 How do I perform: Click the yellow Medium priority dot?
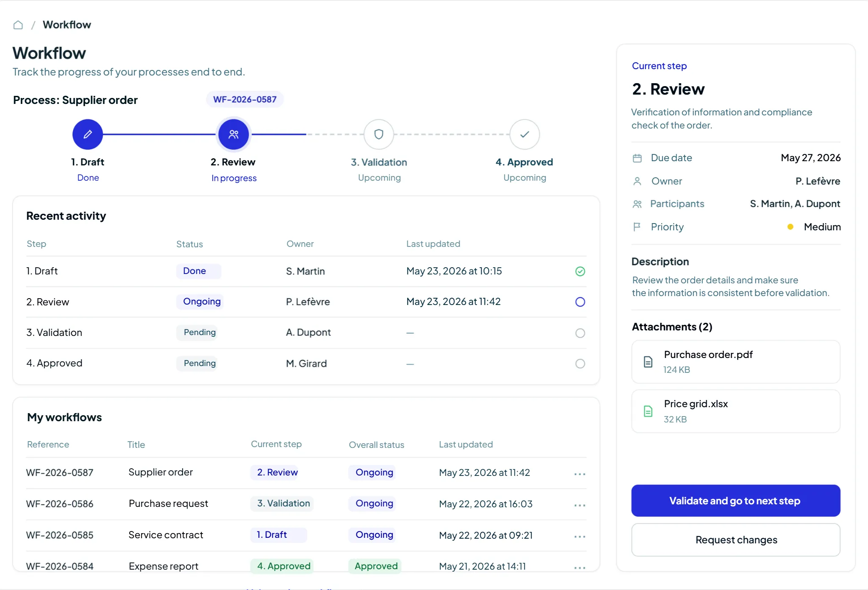(x=790, y=227)
